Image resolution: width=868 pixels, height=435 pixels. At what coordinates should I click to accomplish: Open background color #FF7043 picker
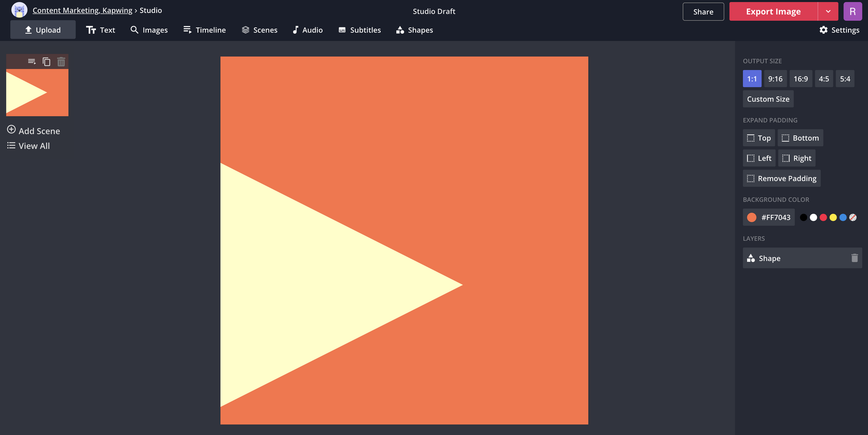click(769, 217)
